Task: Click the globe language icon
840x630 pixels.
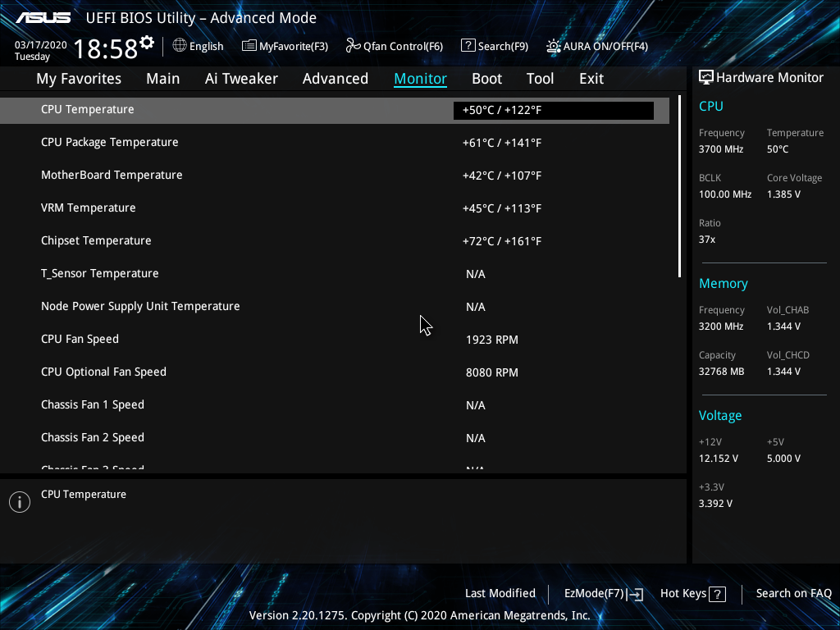Action: 180,46
